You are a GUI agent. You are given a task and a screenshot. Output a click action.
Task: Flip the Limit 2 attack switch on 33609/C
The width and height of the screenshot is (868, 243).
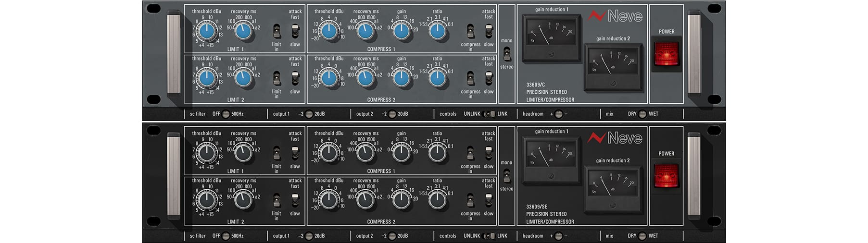coord(295,78)
